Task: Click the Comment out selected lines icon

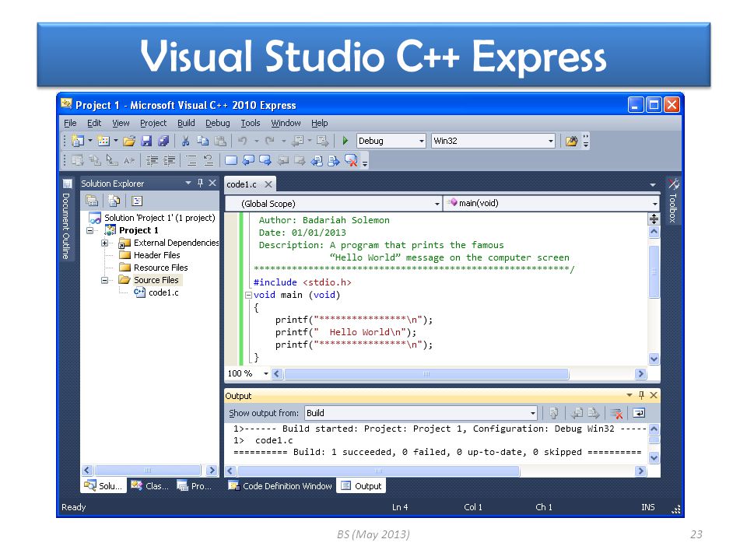Action: point(191,160)
